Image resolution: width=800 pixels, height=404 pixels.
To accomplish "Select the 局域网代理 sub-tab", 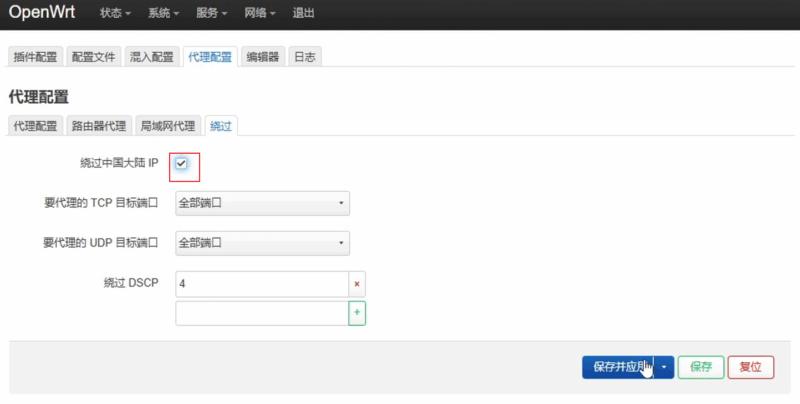I will [167, 126].
